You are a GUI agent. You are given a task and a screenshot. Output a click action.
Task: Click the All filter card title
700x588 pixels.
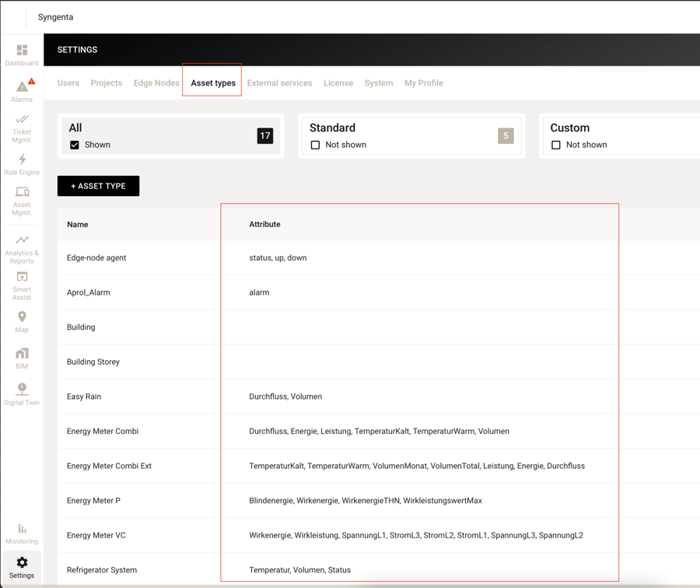coord(75,128)
